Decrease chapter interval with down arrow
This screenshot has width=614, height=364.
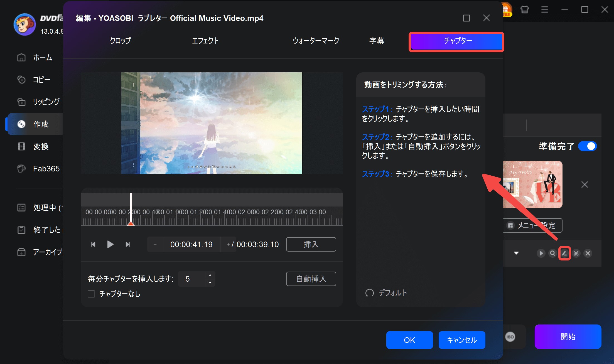[210, 282]
